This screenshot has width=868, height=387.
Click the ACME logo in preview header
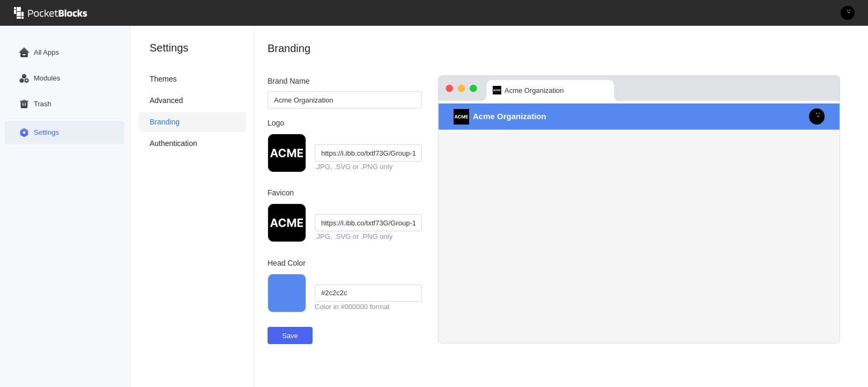[461, 116]
